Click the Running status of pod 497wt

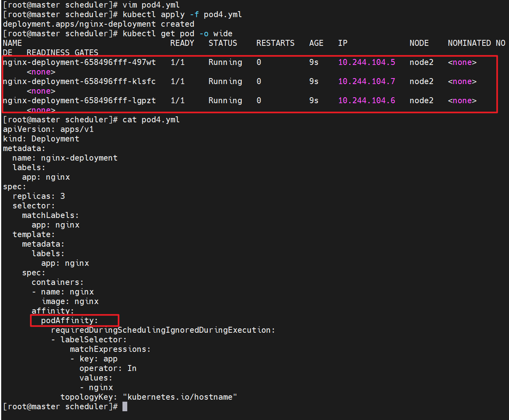(225, 62)
